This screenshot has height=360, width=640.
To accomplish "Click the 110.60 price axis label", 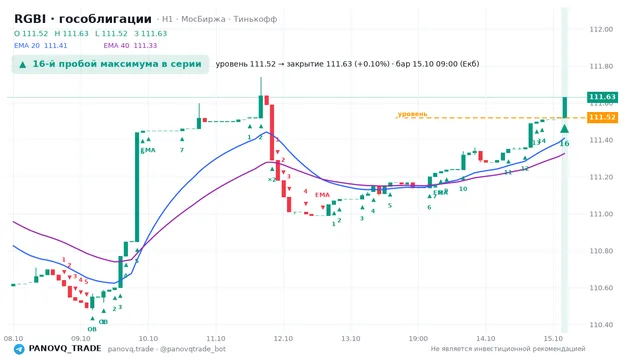I will point(601,288).
